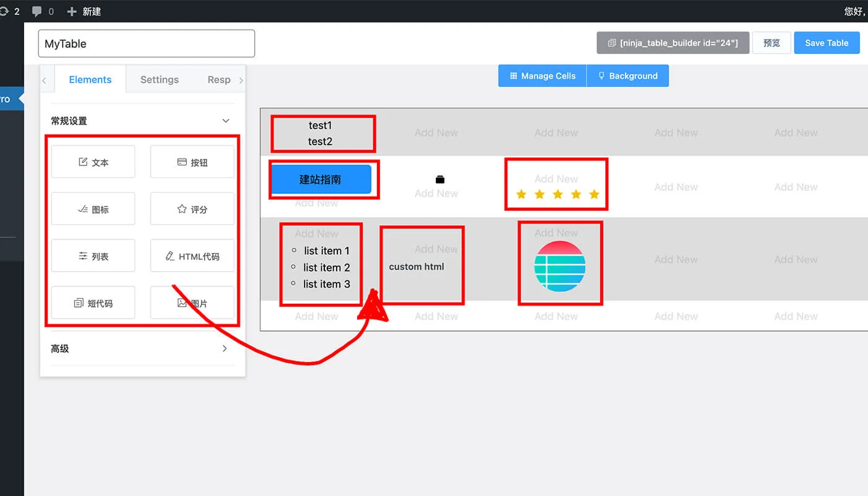Click the 预览 preview button
The width and height of the screenshot is (868, 496).
tap(771, 43)
